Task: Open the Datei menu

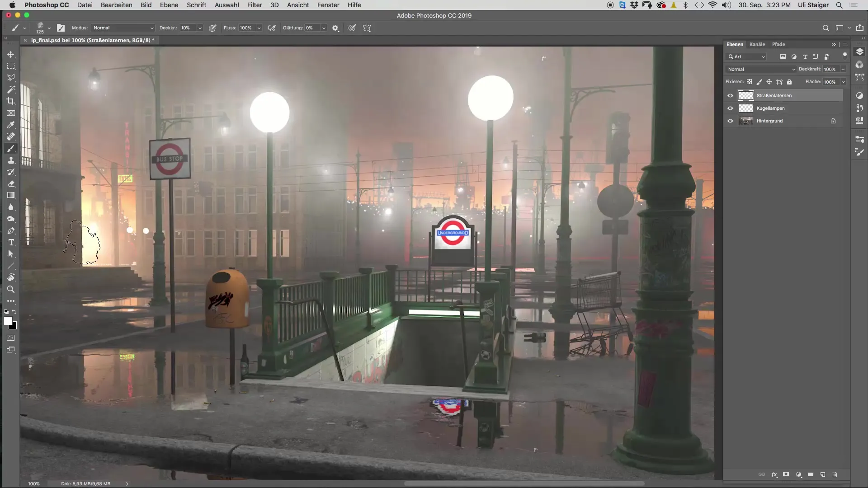Action: 85,5
